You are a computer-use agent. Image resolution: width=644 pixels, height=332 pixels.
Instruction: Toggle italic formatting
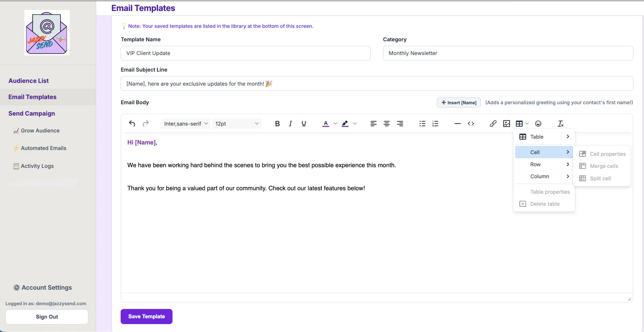click(290, 124)
